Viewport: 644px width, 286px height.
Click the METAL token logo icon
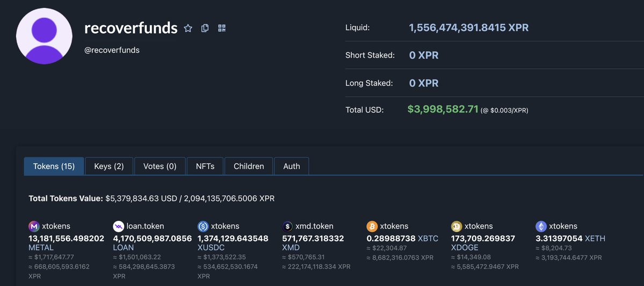pyautogui.click(x=34, y=226)
